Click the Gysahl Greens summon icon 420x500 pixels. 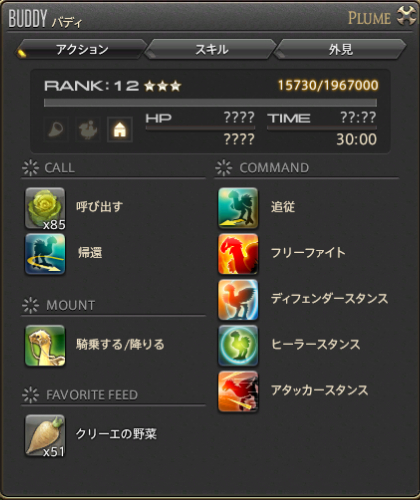tap(45, 208)
